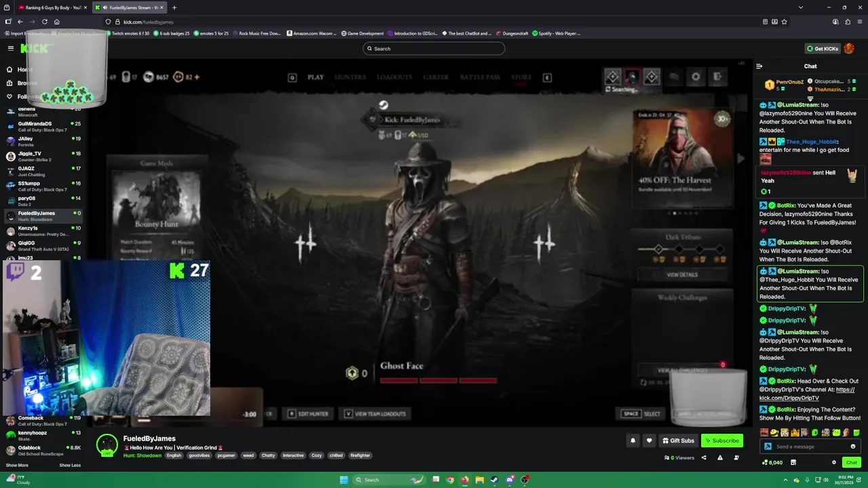Open the Spotify Web Player bookmark
868x488 pixels.
click(x=557, y=33)
